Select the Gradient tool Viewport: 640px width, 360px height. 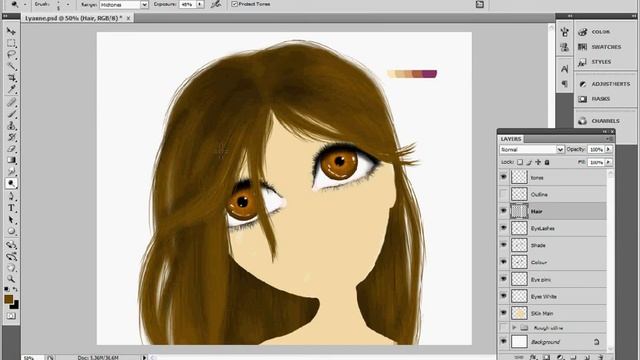pos(11,160)
